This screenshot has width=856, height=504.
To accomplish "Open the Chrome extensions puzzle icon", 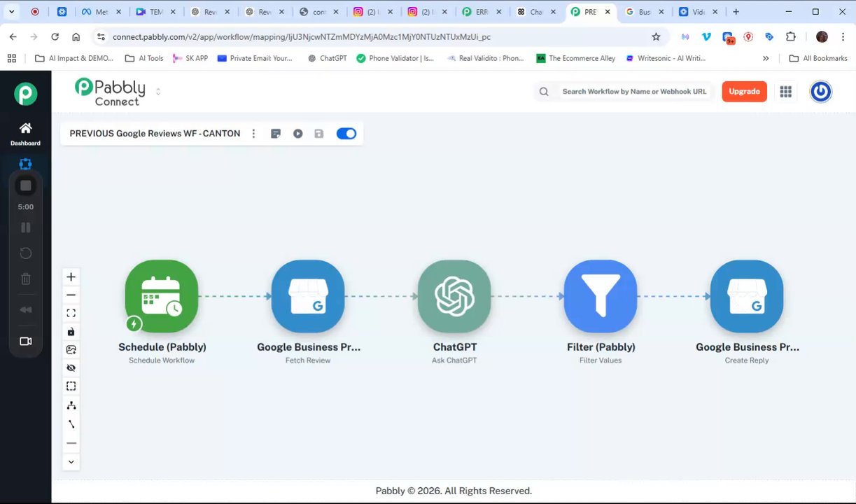I will [x=791, y=37].
